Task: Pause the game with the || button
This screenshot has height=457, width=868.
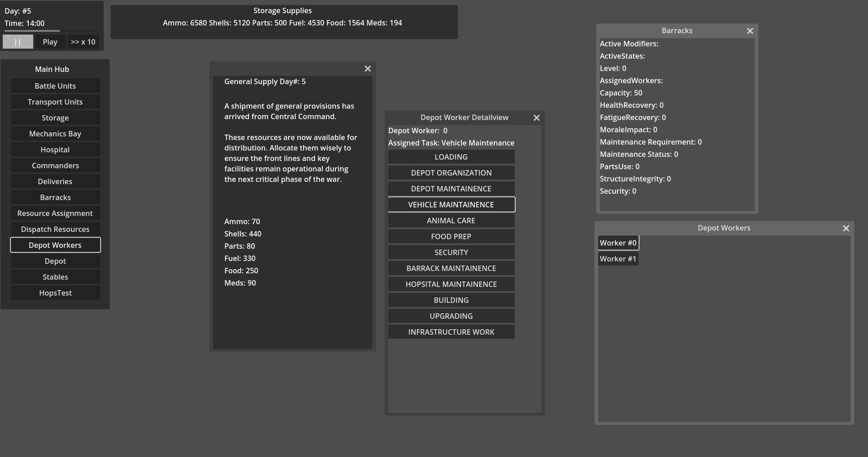Action: point(18,42)
